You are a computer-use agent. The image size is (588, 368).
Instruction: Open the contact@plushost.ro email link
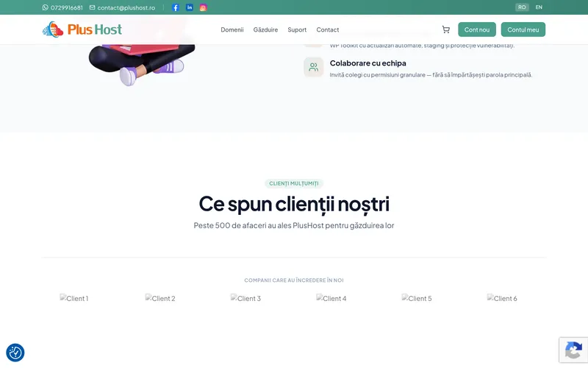click(126, 7)
